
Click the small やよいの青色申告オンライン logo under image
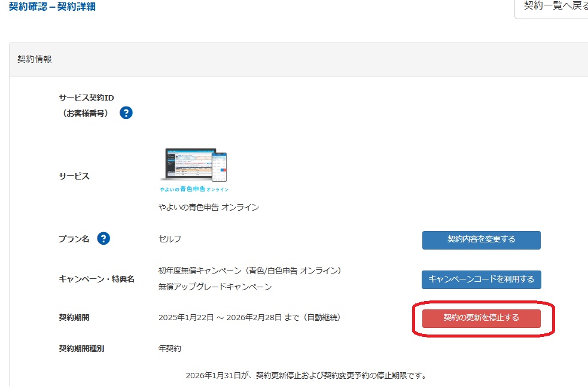point(194,189)
